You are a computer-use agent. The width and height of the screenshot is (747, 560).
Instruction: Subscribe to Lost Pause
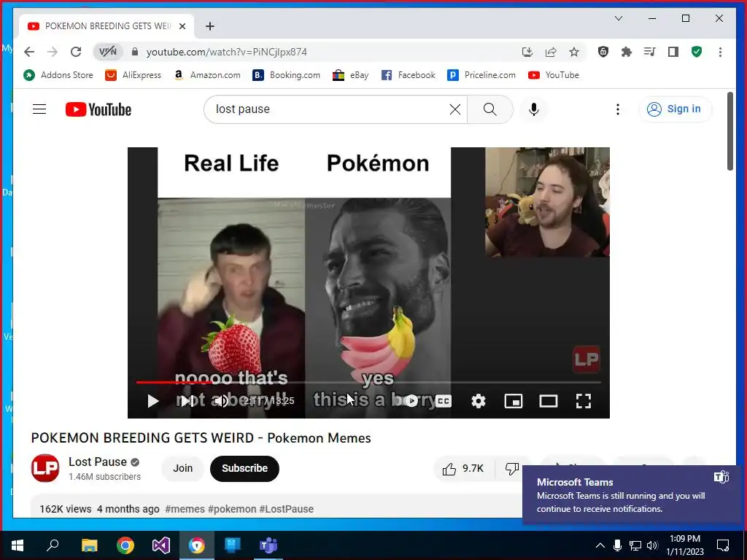click(244, 469)
